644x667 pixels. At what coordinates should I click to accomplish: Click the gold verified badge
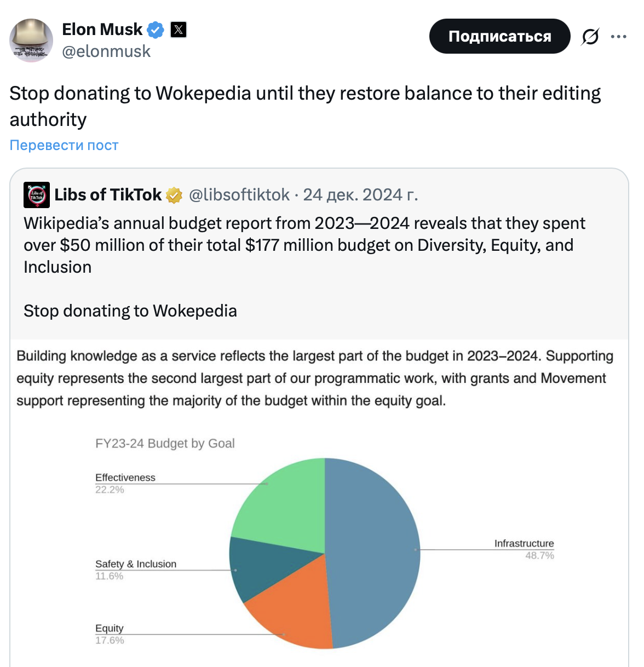click(x=174, y=195)
